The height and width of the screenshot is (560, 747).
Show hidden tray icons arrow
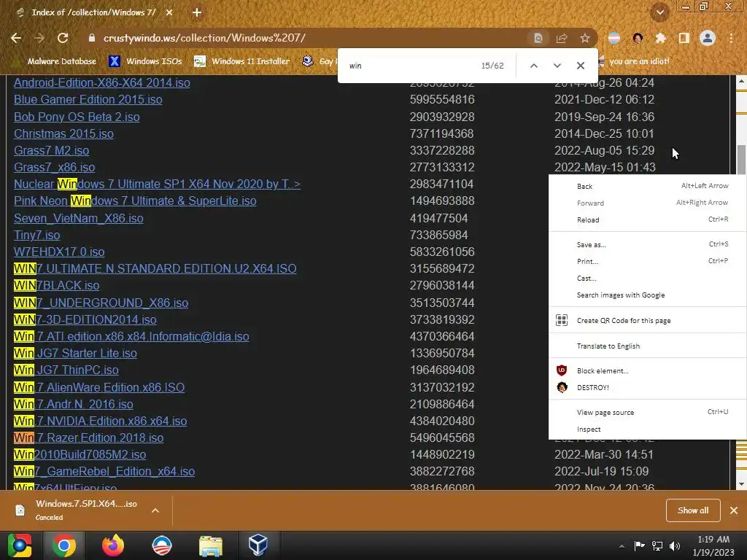pos(622,545)
